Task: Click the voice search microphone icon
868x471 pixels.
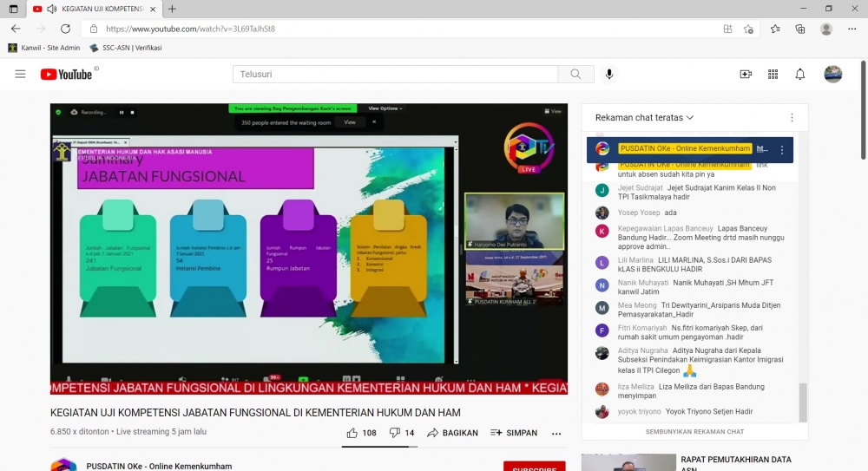Action: pos(609,75)
